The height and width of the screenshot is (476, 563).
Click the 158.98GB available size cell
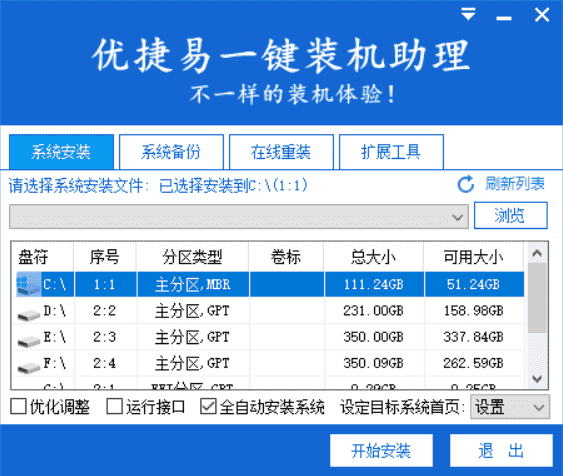(x=474, y=311)
